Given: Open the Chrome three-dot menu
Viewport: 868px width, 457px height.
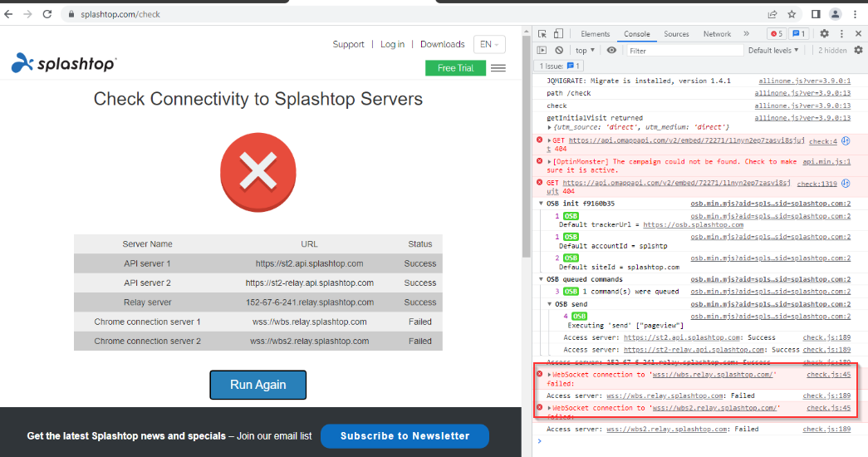Looking at the screenshot, I should (x=856, y=14).
